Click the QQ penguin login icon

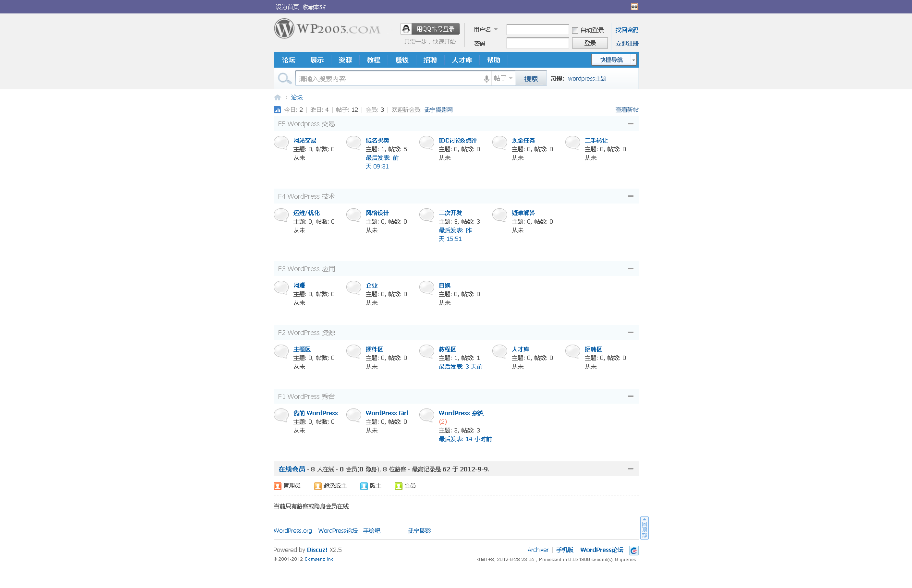click(x=406, y=29)
